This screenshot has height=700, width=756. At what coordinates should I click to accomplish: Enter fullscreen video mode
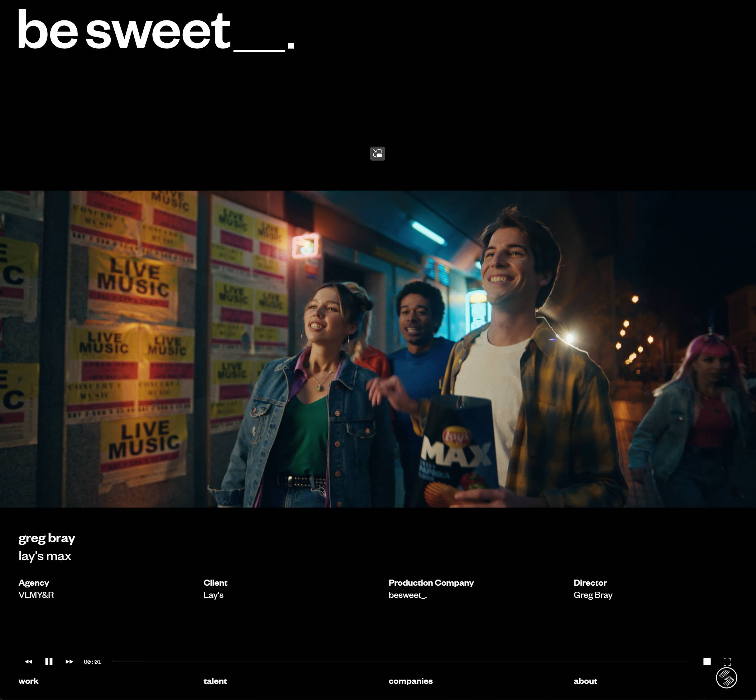click(x=727, y=662)
